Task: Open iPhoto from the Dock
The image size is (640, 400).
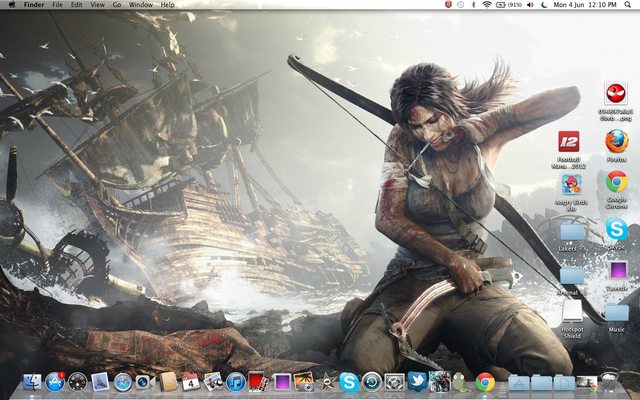Action: click(304, 382)
